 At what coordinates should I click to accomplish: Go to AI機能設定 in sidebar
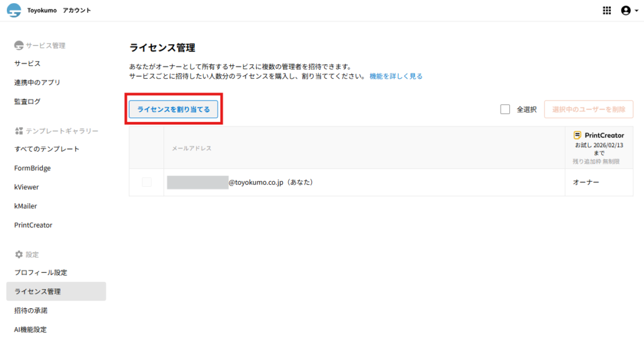[30, 330]
